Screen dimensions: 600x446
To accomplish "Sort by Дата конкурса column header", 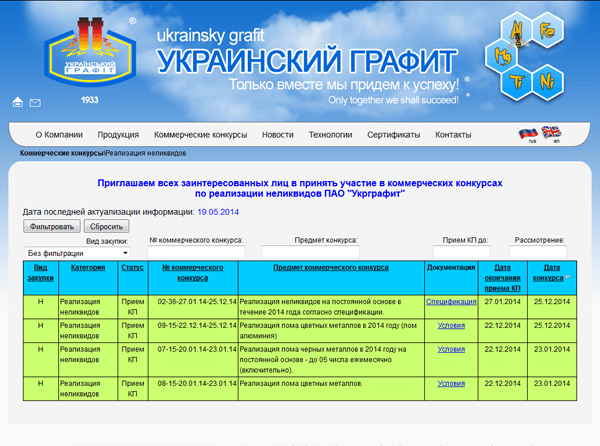I will [548, 273].
